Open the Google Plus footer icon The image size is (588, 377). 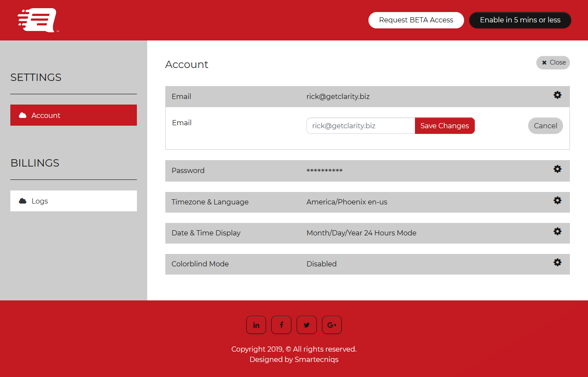332,325
